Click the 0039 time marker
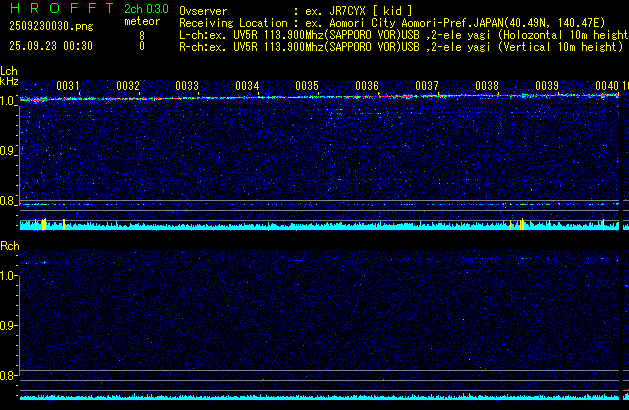Screen dimensions: 629x410 coord(547,86)
